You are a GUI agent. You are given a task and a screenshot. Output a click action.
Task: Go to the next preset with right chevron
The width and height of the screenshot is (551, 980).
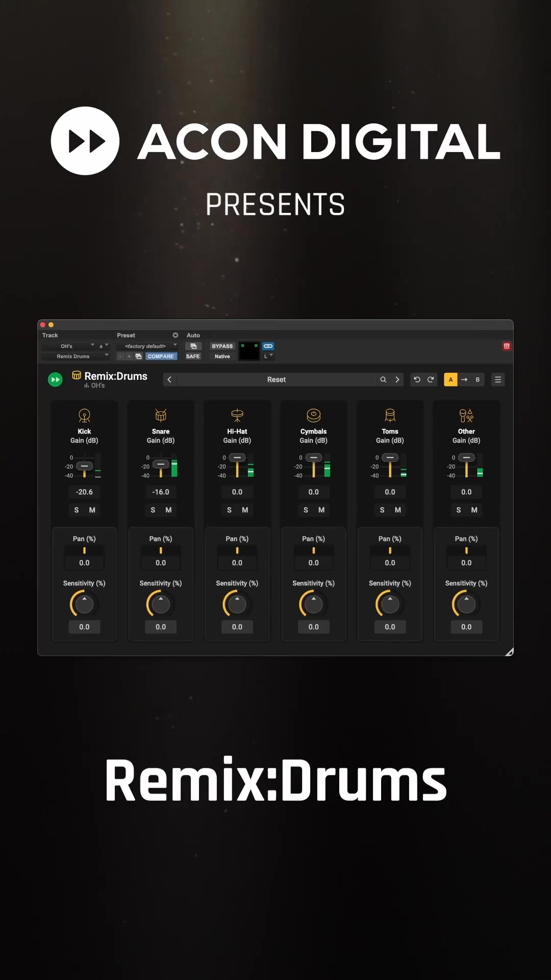tap(397, 379)
